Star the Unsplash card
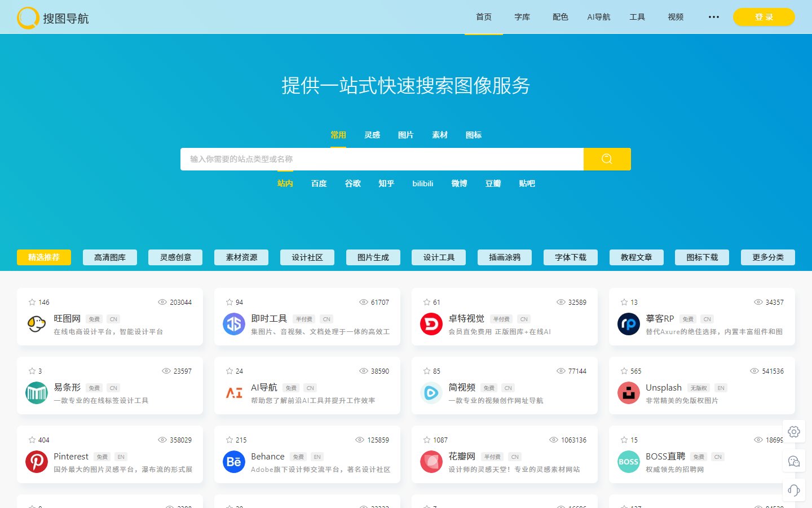The image size is (812, 508). [x=624, y=371]
